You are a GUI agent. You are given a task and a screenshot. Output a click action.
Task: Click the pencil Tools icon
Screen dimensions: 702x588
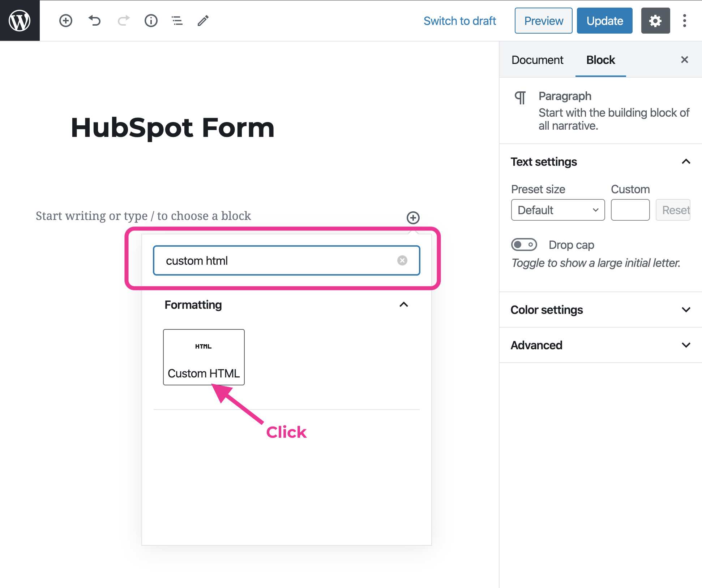[x=203, y=21]
